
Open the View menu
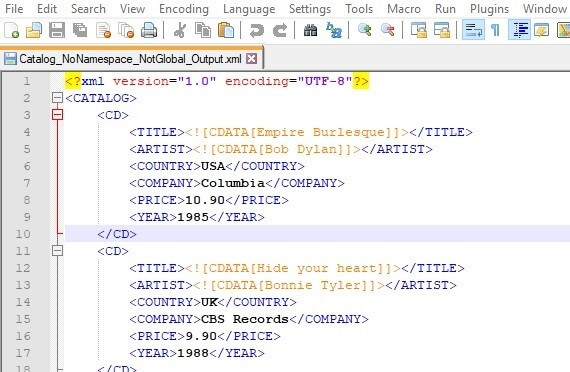(x=132, y=9)
